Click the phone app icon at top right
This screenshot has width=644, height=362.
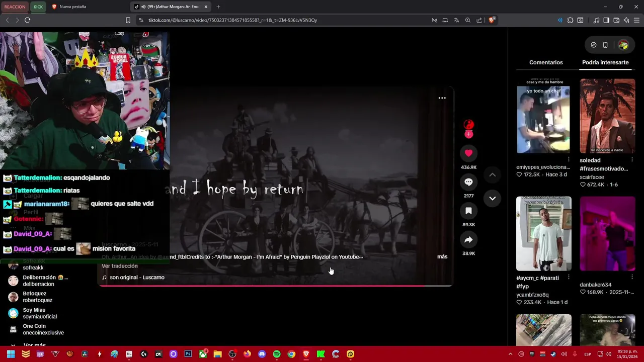coord(605,45)
